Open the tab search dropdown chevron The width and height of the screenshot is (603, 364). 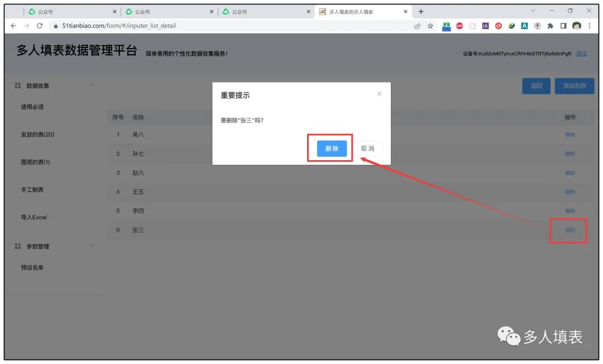[x=533, y=11]
